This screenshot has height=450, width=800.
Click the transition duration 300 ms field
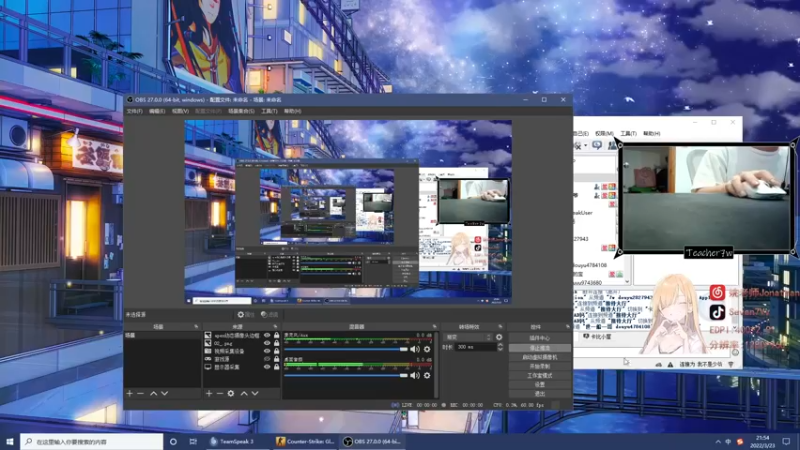[476, 347]
